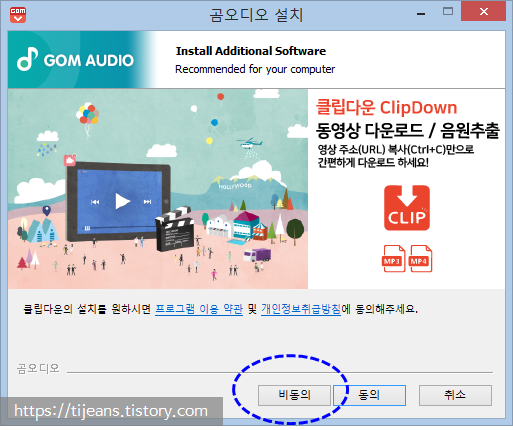Image resolution: width=513 pixels, height=430 pixels.
Task: Click the '곰오디오' label near the bottom
Action: 38,368
